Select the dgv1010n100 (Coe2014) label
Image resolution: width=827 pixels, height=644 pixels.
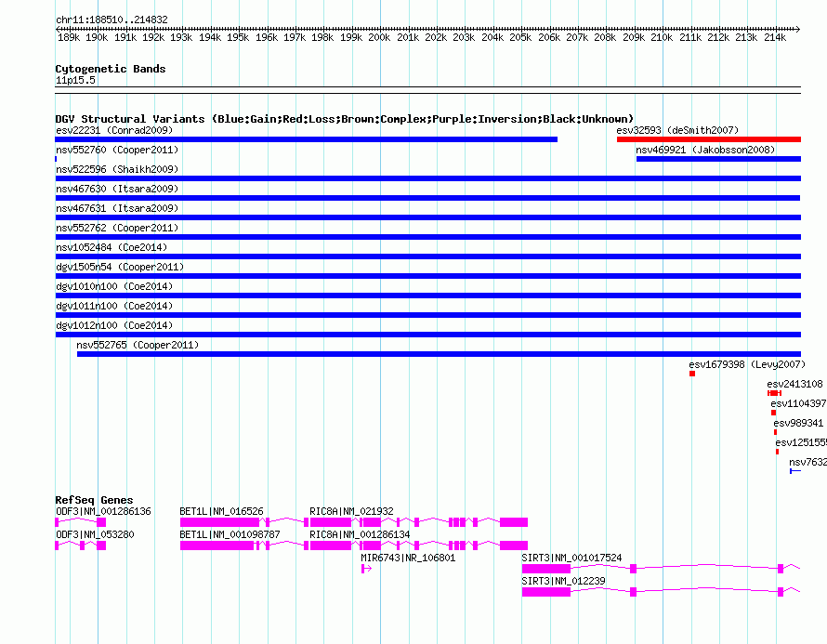(114, 286)
